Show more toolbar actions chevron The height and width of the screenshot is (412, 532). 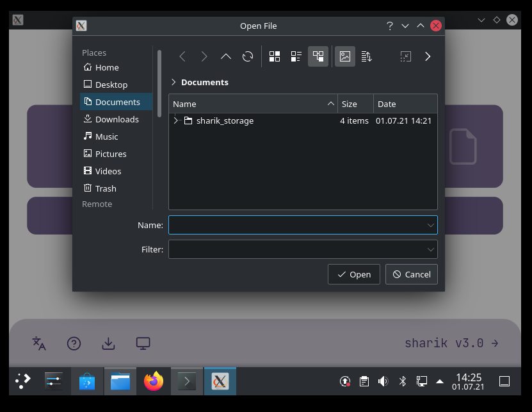pyautogui.click(x=428, y=56)
